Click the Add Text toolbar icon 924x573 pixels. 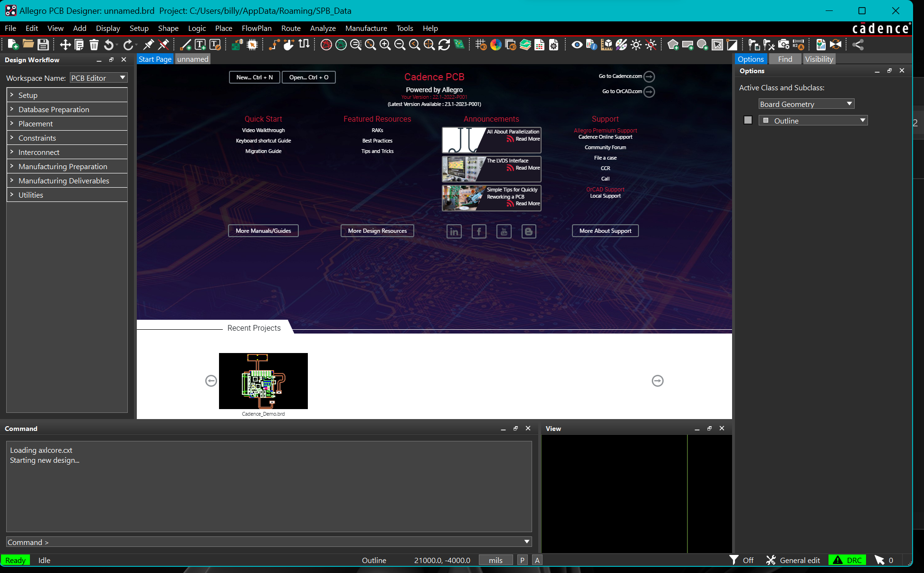tap(200, 45)
